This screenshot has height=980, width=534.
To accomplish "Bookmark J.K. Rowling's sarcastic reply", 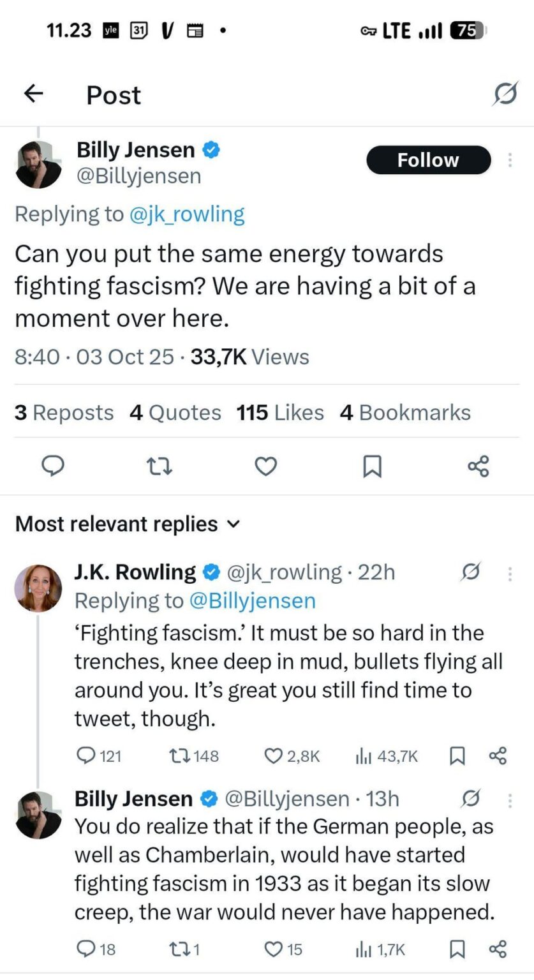I will pyautogui.click(x=457, y=757).
